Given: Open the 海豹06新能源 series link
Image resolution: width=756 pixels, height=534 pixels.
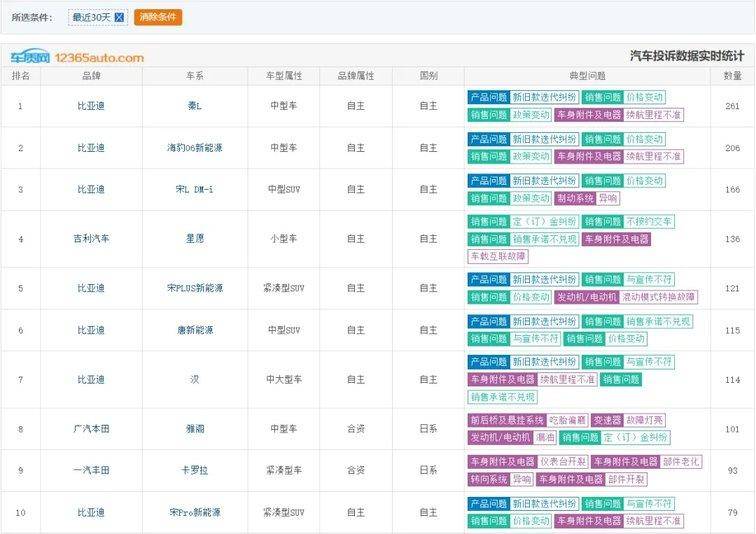Looking at the screenshot, I should (x=195, y=147).
